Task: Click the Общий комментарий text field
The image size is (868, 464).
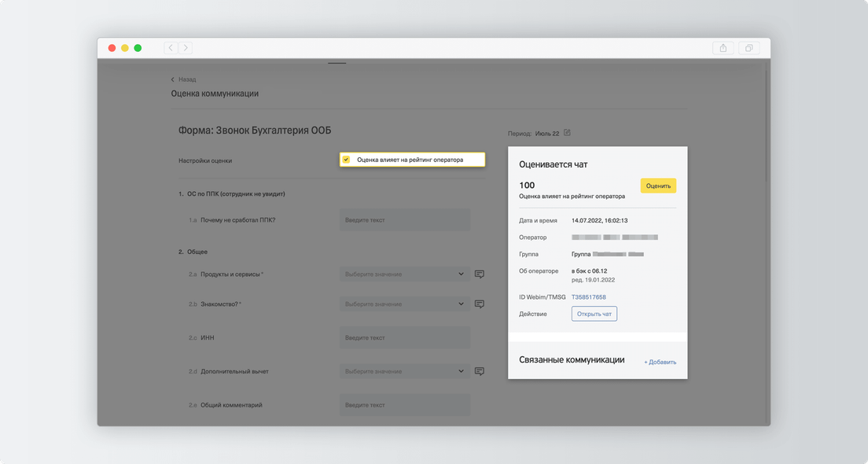Action: coord(405,405)
